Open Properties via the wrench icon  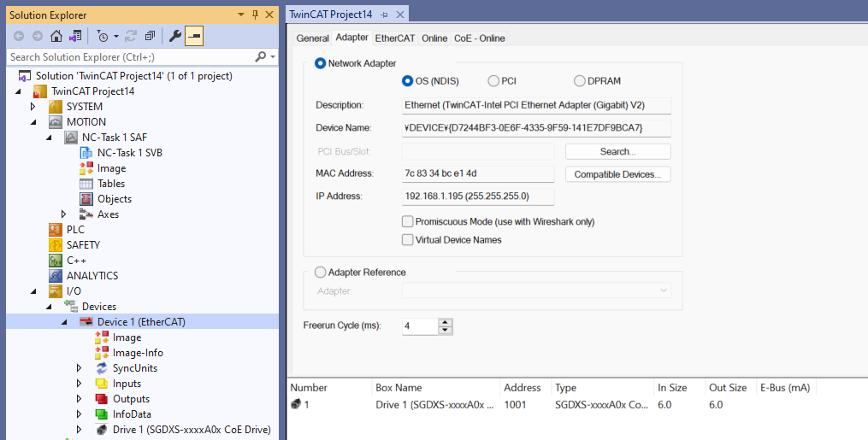(x=175, y=36)
